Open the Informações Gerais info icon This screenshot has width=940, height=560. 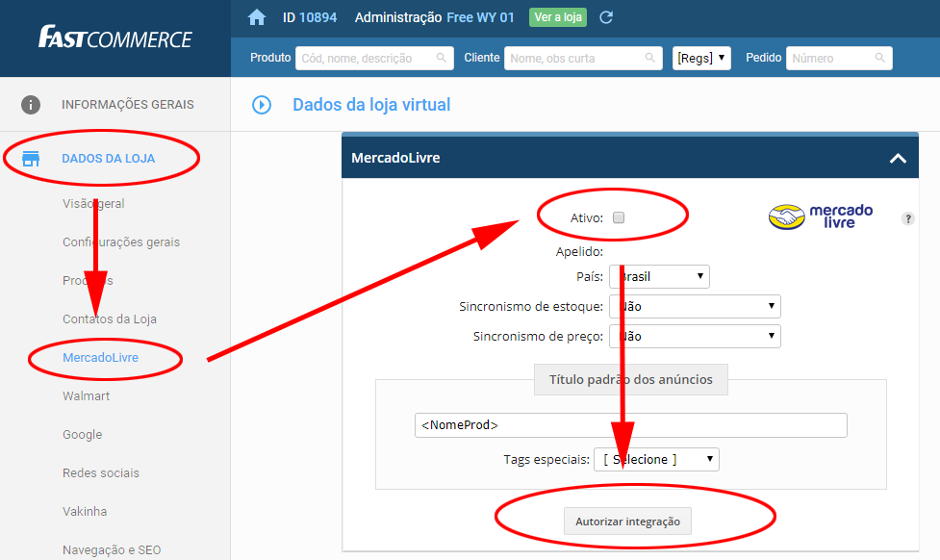31,104
